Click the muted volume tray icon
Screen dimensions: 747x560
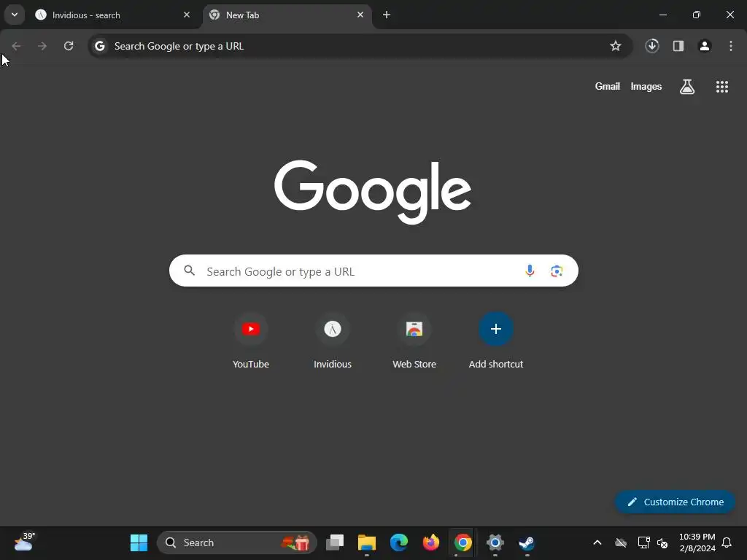click(662, 542)
